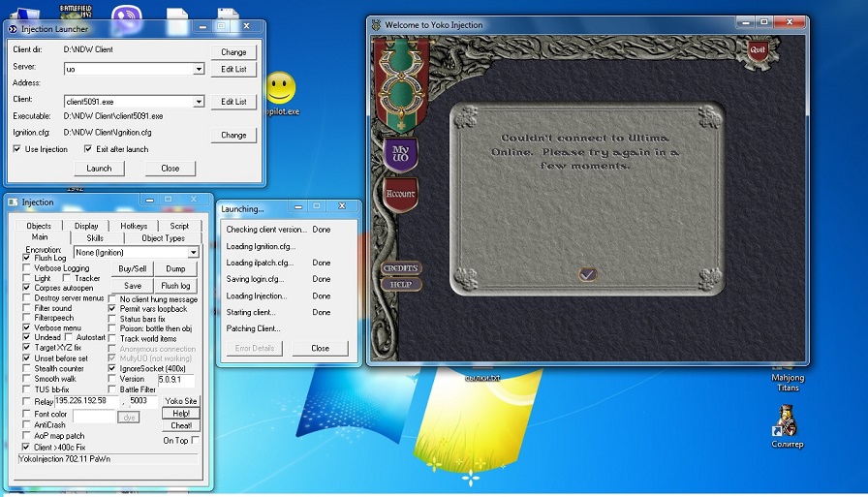This screenshot has width=868, height=497.
Task: Open the My UO purple shield
Action: point(399,154)
